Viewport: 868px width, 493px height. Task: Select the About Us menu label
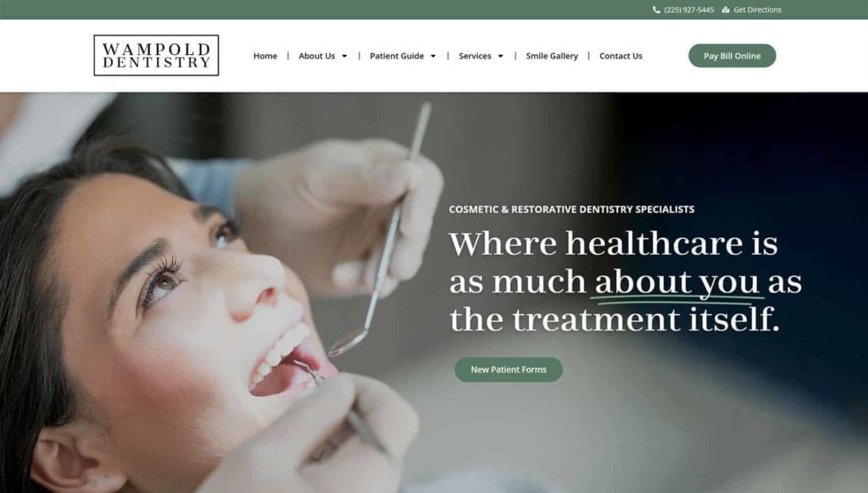pos(317,56)
